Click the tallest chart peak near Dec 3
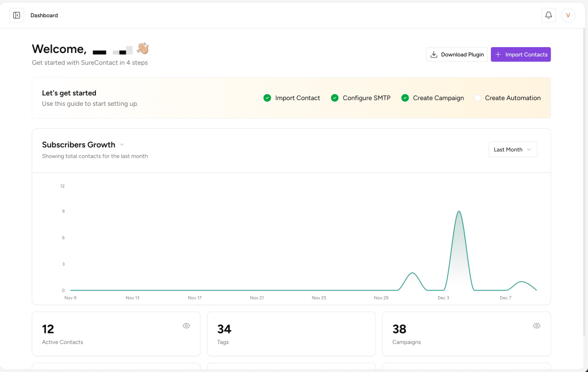 point(459,212)
